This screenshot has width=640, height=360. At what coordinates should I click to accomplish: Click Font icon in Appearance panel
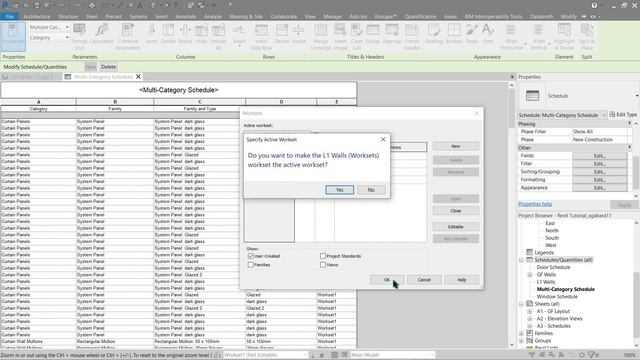click(488, 33)
